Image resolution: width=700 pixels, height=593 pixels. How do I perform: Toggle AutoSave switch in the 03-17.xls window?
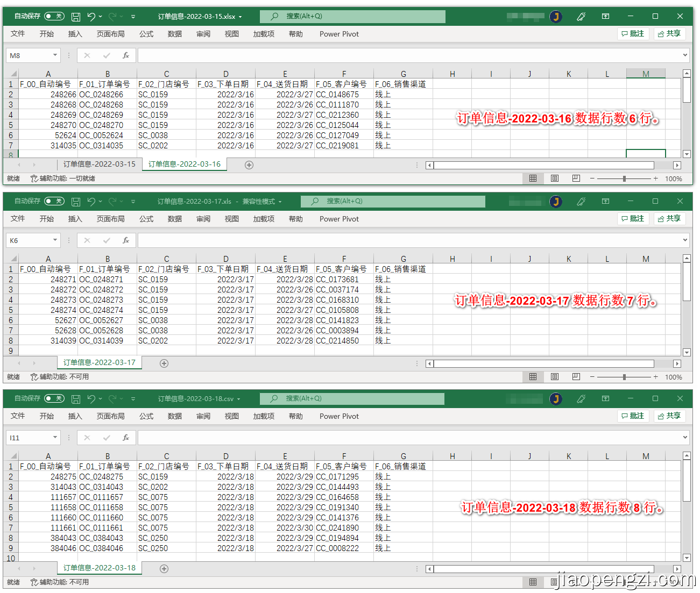pyautogui.click(x=54, y=201)
